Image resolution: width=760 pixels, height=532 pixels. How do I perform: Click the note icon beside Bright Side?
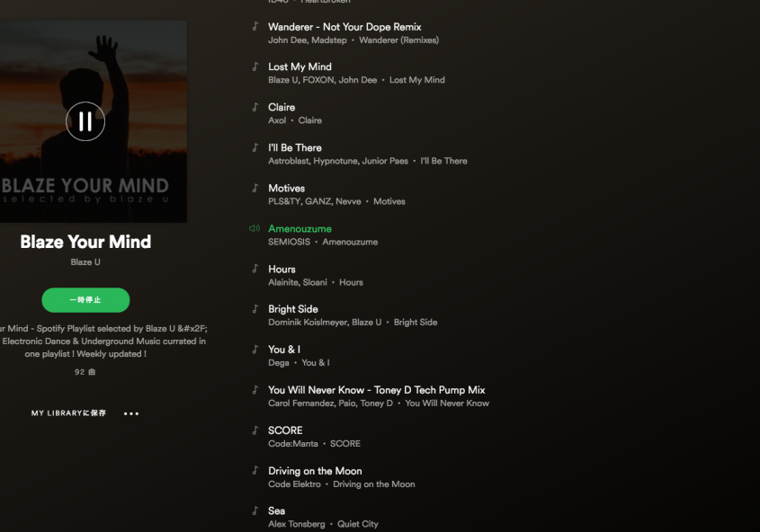(x=255, y=309)
